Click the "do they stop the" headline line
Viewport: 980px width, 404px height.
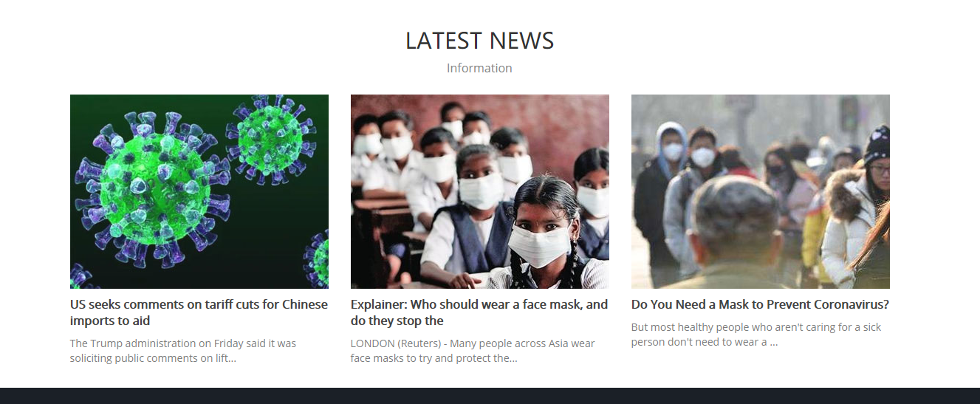click(397, 321)
